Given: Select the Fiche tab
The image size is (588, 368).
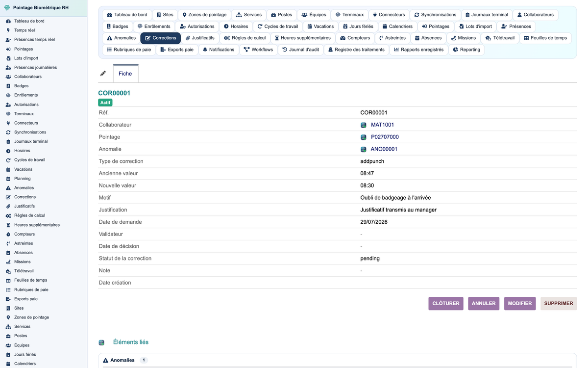Looking at the screenshot, I should click(x=125, y=74).
